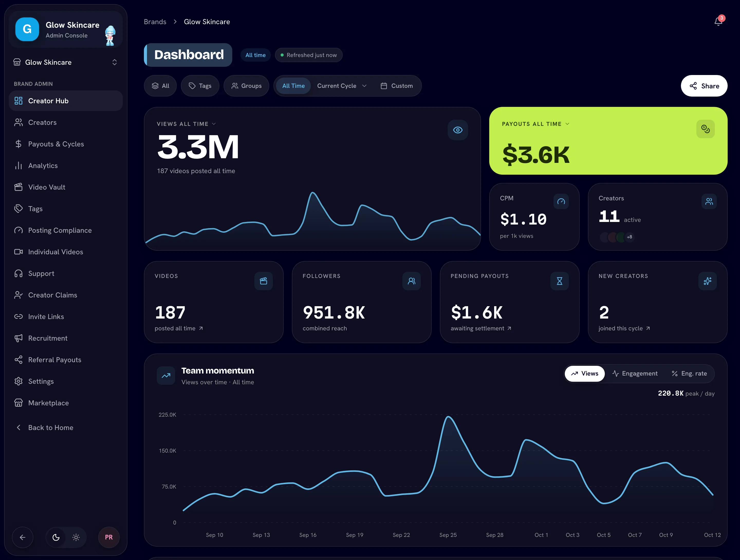Open the Current Cycle dropdown

341,86
